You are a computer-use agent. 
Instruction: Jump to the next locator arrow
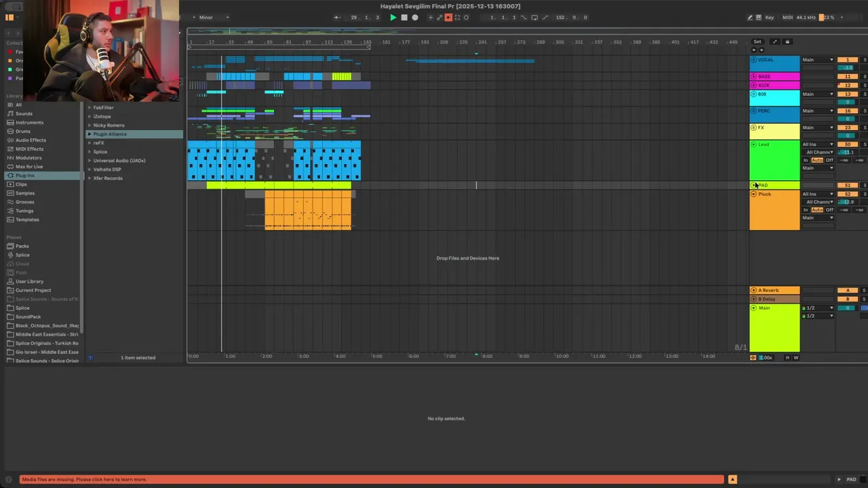pyautogui.click(x=761, y=50)
